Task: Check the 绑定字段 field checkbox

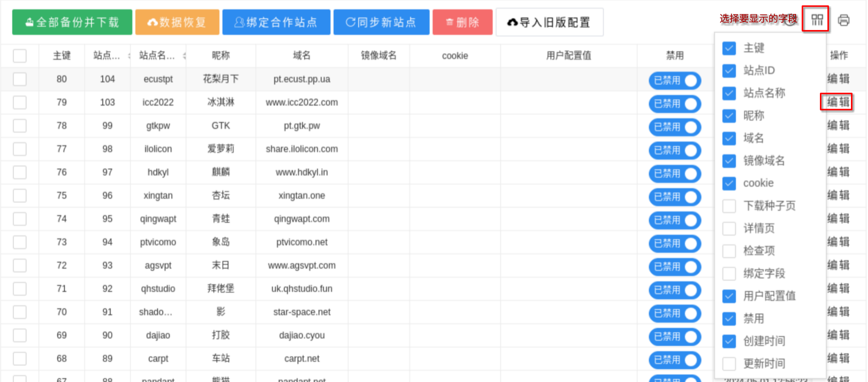Action: [729, 273]
